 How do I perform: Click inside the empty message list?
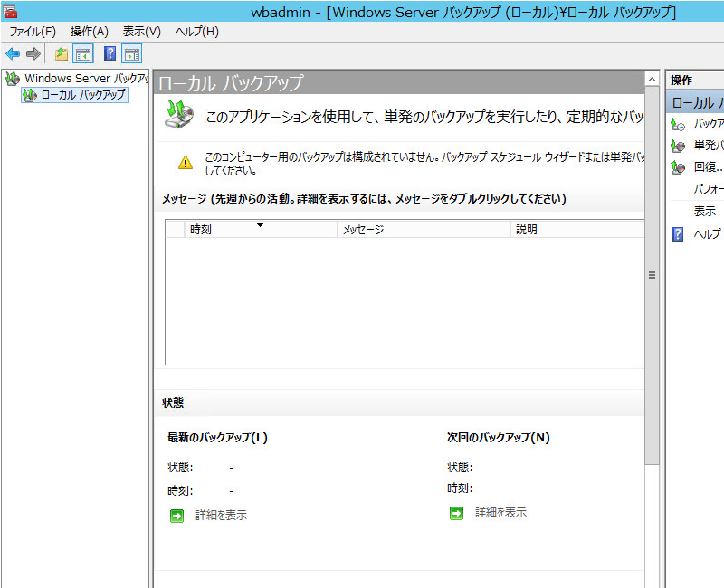point(405,301)
